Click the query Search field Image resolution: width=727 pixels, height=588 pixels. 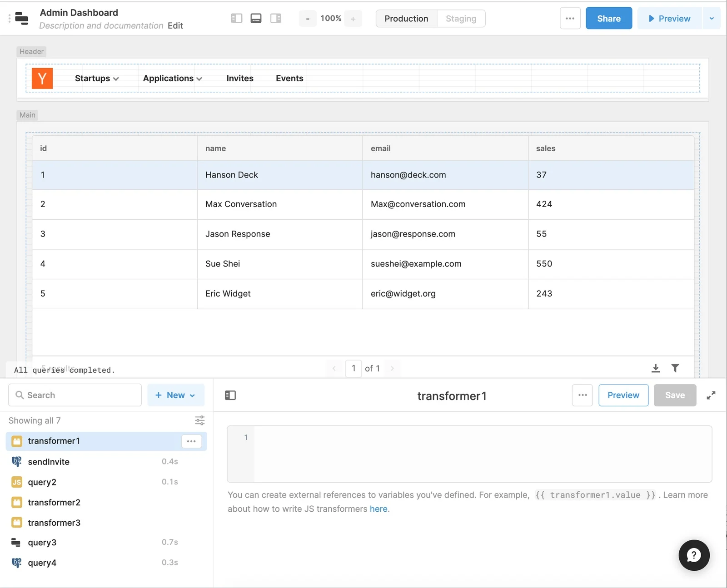coord(75,395)
